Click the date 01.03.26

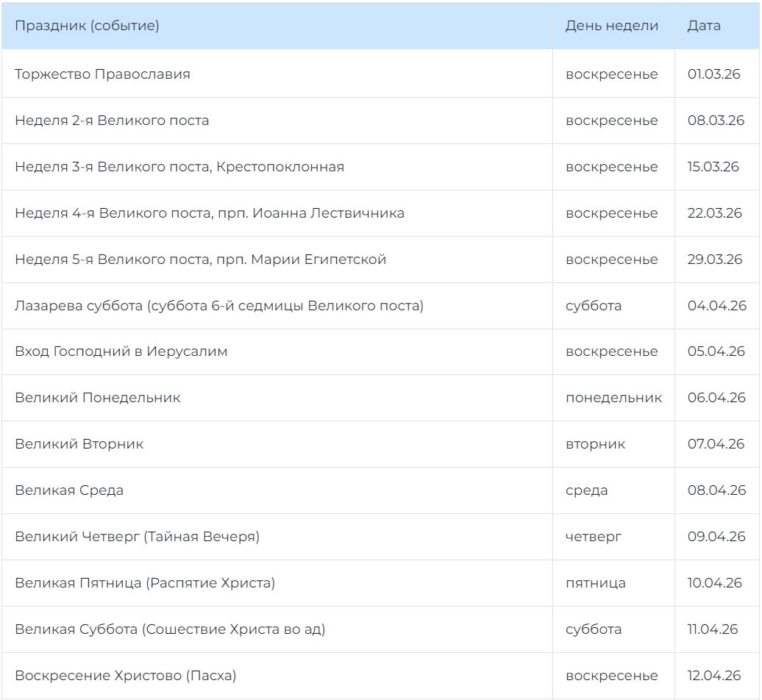coord(713,74)
